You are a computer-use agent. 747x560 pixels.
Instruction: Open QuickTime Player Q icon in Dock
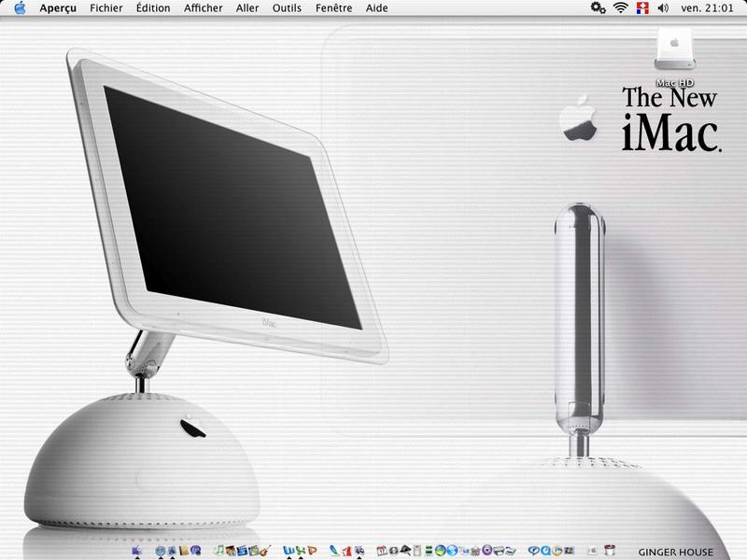pos(545,551)
